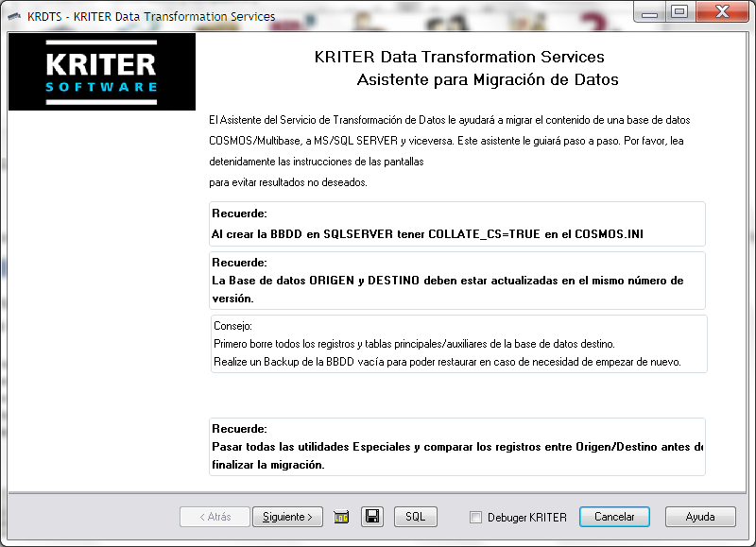Click 'para evitar resultados no deseados' line
The width and height of the screenshot is (756, 547).
[288, 182]
